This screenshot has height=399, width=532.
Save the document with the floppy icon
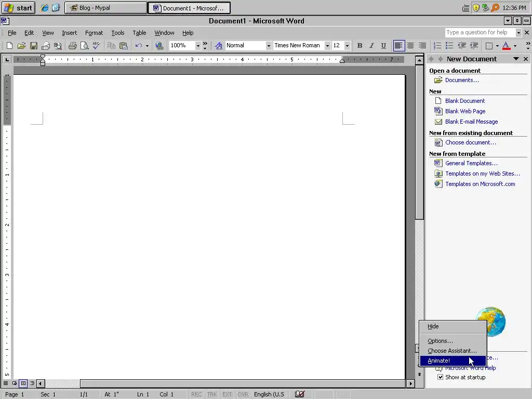(x=34, y=46)
